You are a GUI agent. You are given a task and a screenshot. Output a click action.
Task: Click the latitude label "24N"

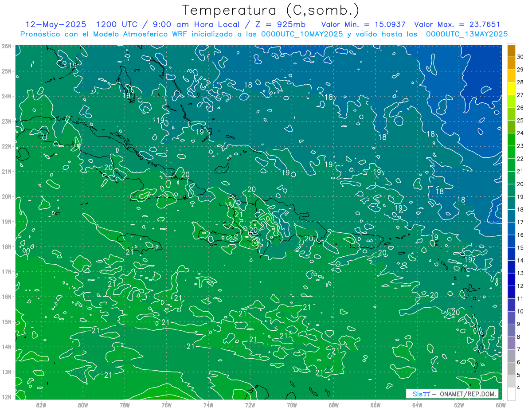(x=6, y=96)
